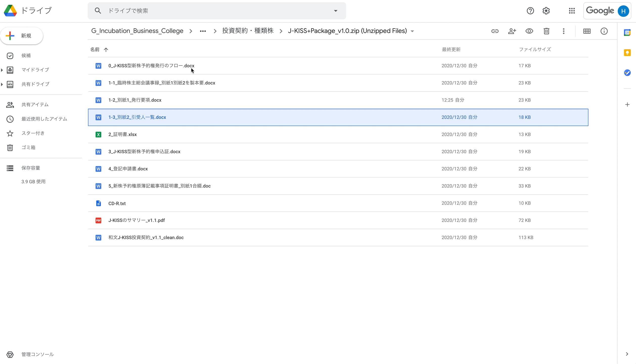
Task: Switch to grid layout view
Action: (x=587, y=31)
